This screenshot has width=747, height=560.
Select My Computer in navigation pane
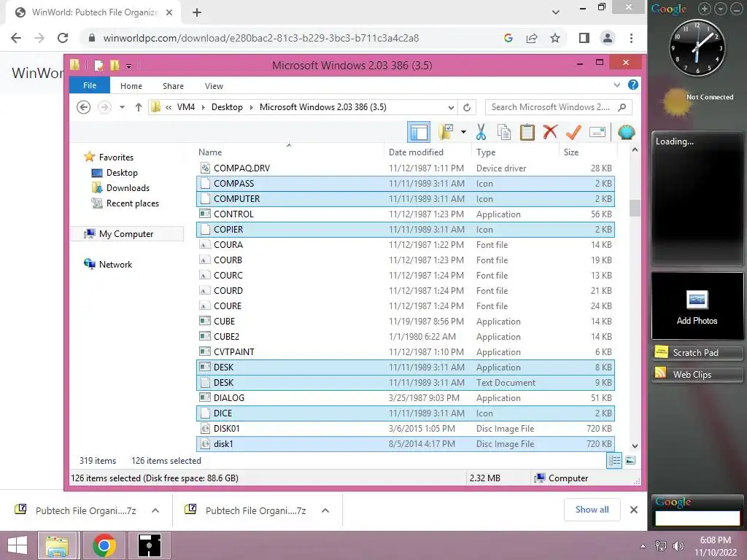(x=126, y=234)
